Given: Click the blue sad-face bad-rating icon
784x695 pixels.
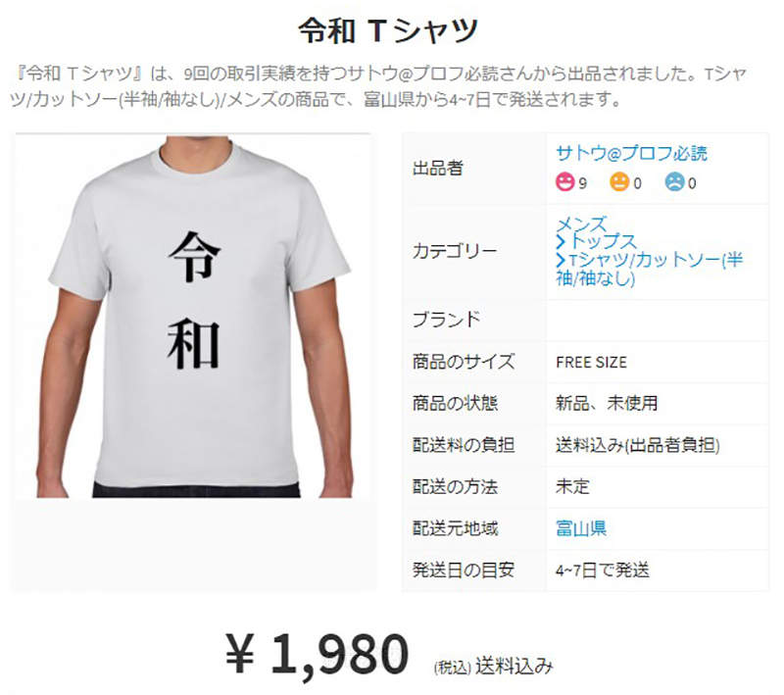Looking at the screenshot, I should pos(674,181).
